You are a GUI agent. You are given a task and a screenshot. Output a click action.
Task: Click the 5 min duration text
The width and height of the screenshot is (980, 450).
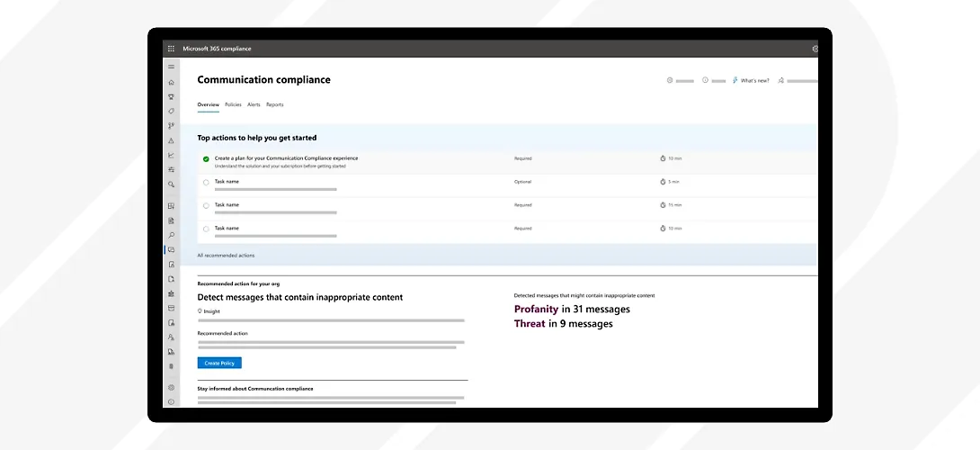[673, 182]
